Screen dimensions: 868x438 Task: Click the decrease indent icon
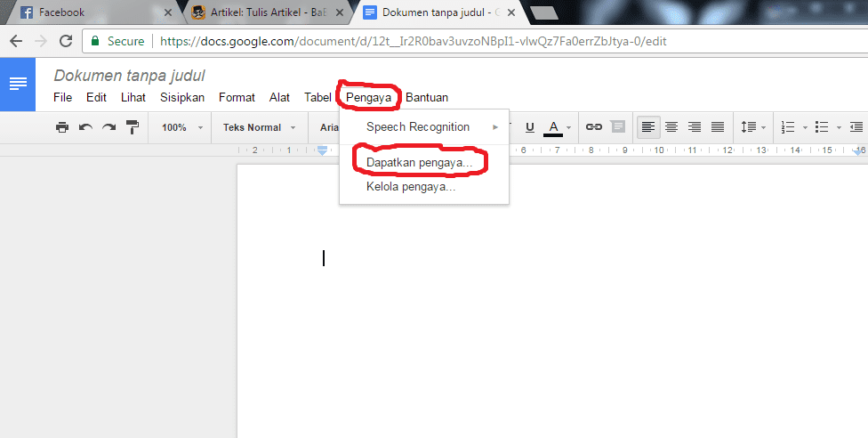point(856,127)
